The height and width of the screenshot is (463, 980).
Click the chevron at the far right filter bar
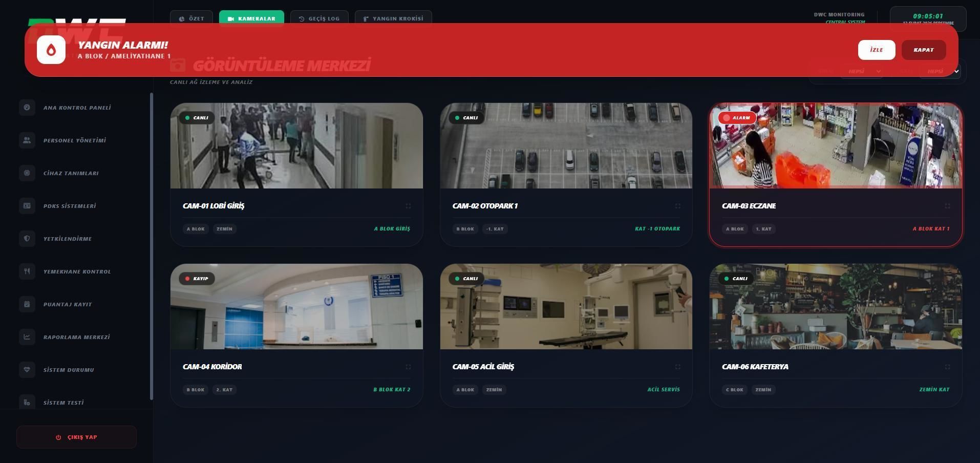coord(955,71)
